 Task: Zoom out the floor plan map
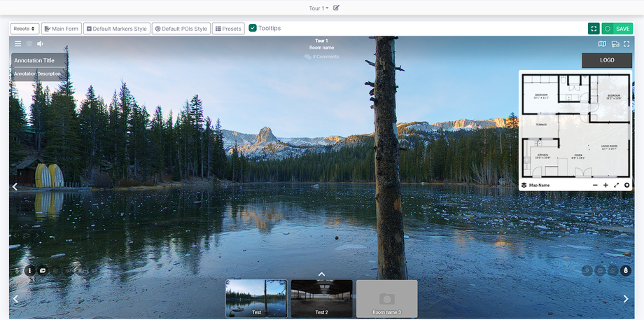[595, 186]
